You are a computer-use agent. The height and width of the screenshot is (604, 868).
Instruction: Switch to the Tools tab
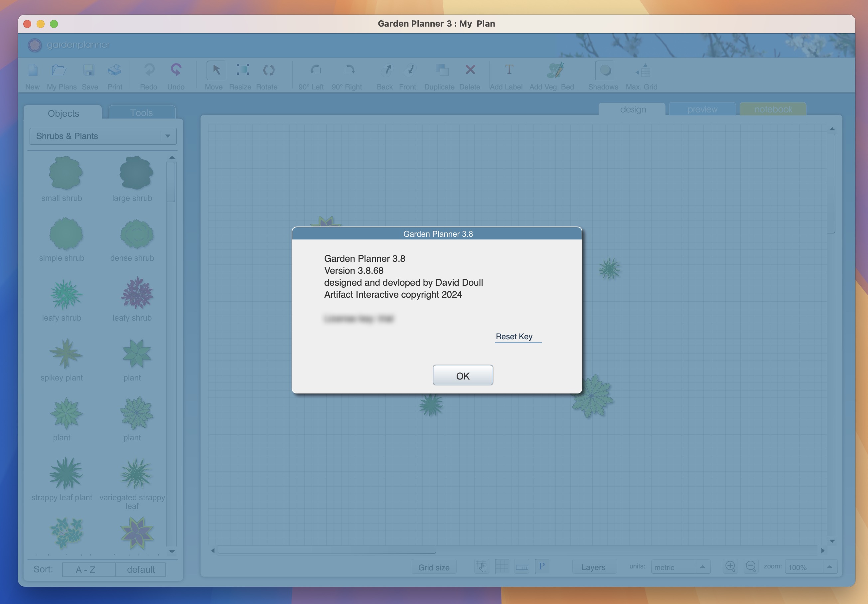tap(142, 113)
